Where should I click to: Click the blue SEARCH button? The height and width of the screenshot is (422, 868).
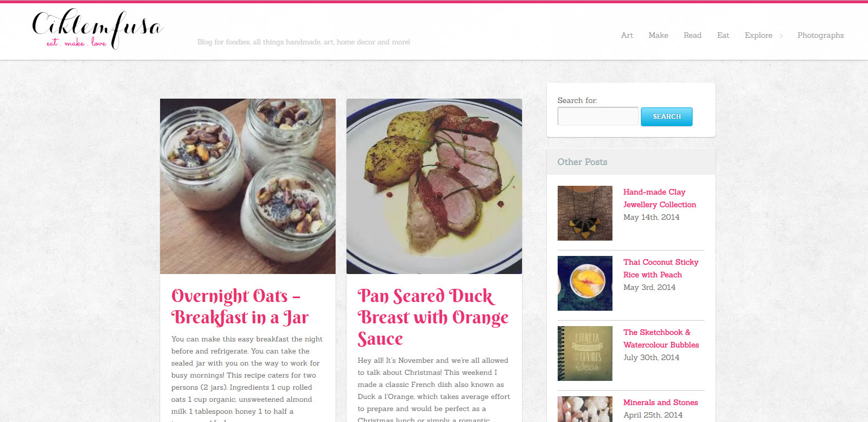666,117
